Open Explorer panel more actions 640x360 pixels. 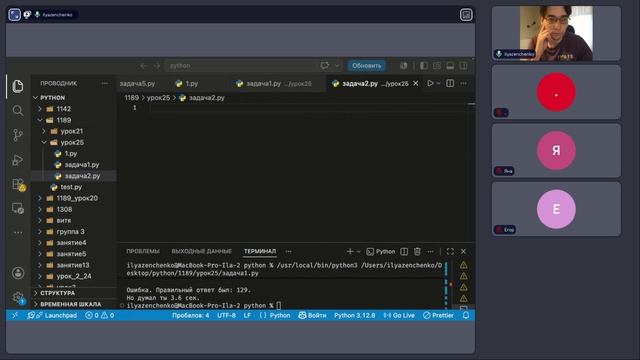105,83
